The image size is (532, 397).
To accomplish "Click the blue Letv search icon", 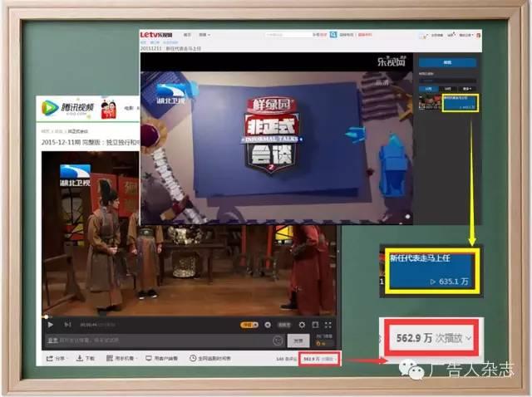I will pyautogui.click(x=333, y=35).
